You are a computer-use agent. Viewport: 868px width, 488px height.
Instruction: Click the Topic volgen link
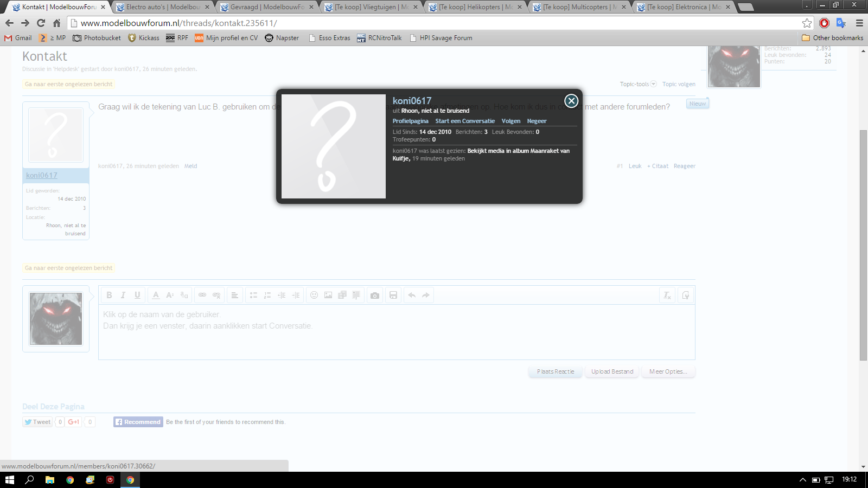pos(679,84)
